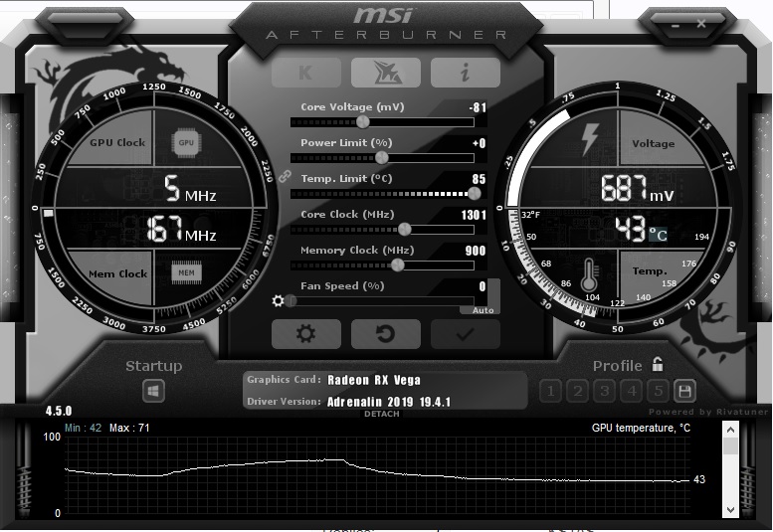Minimize the Afterburner window

tap(675, 25)
